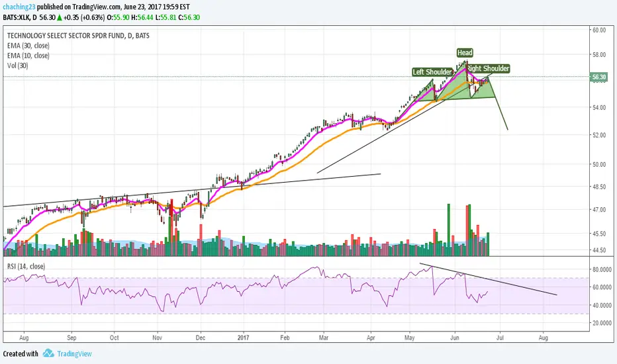This screenshot has width=617, height=364.
Task: Click the 44.50 price axis label
Action: 599,250
